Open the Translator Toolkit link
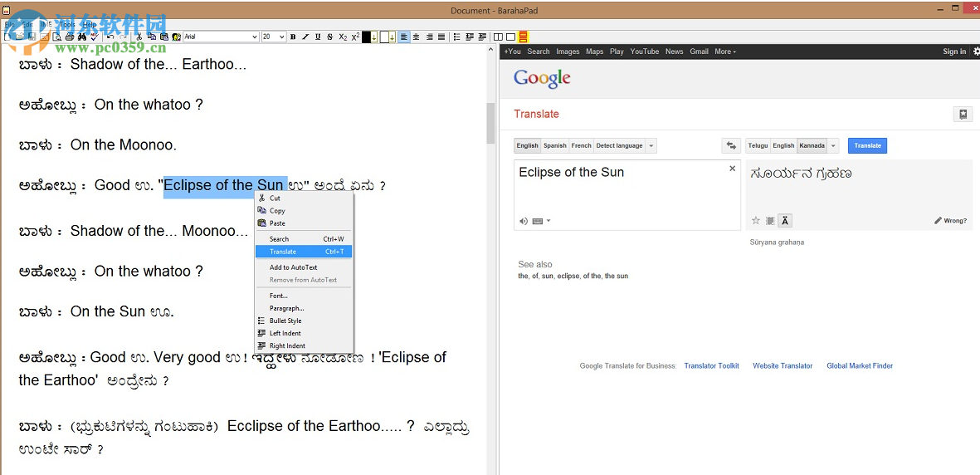Screen dimensions: 980x475 point(711,366)
